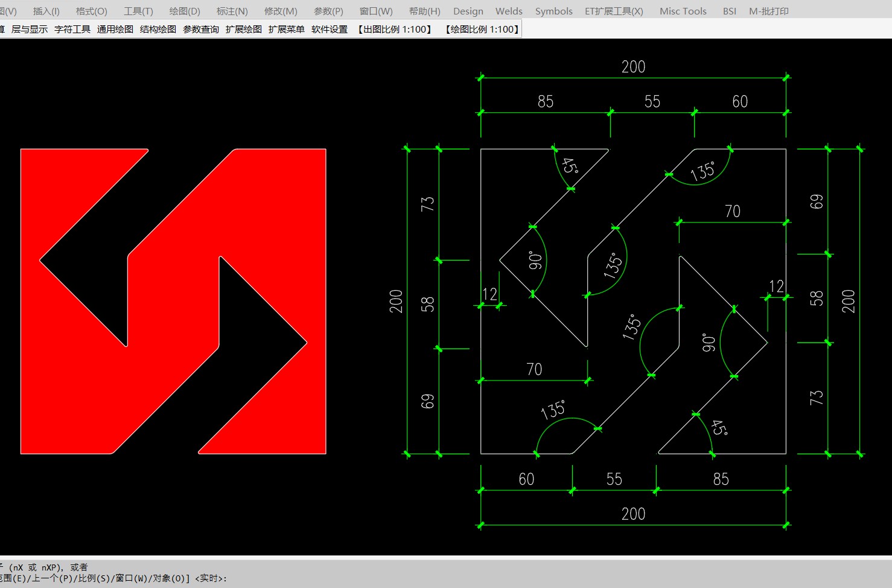The image size is (892, 588).
Task: Select the 45° angle label near the drawing's bottom
Action: 719,428
